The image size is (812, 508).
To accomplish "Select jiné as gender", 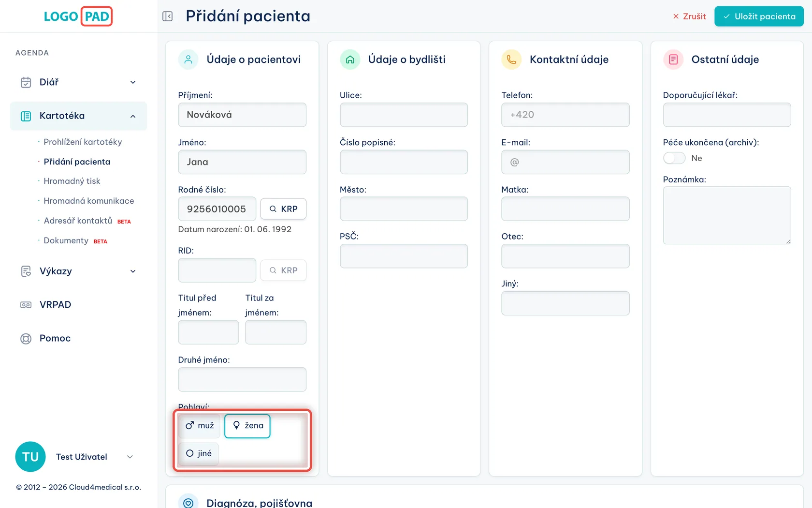I will [199, 454].
